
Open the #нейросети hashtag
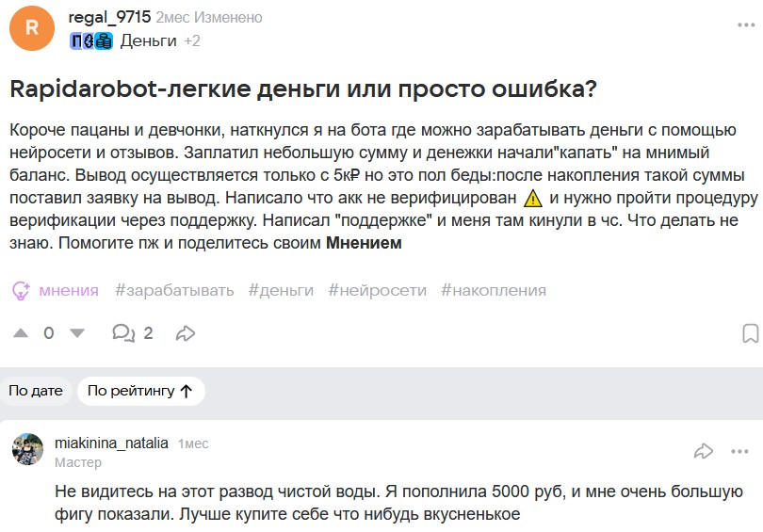coord(377,290)
